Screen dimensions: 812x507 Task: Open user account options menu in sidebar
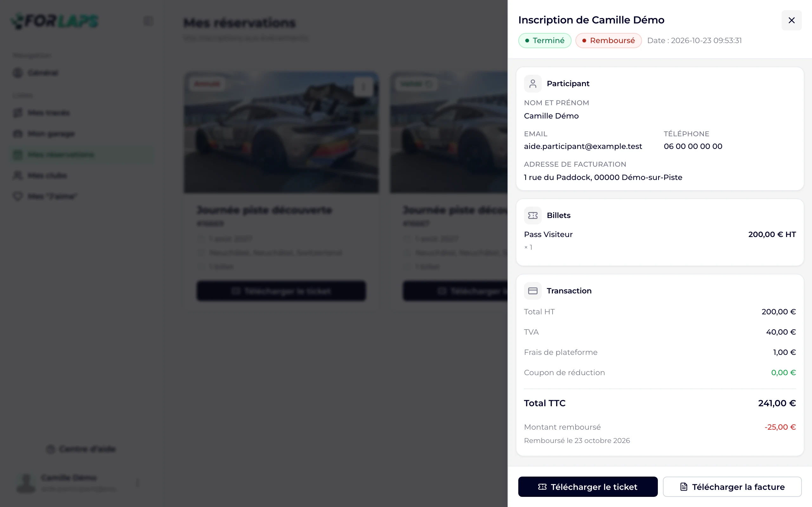tap(138, 483)
